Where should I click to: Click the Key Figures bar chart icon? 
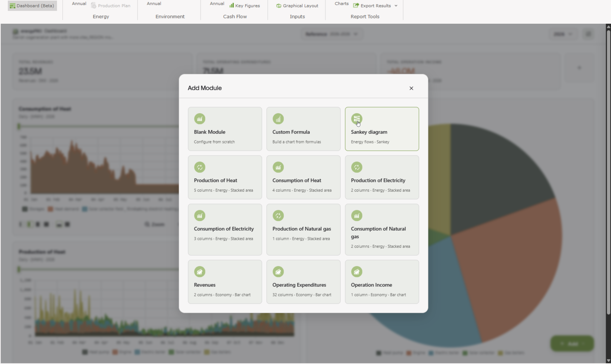pos(232,5)
